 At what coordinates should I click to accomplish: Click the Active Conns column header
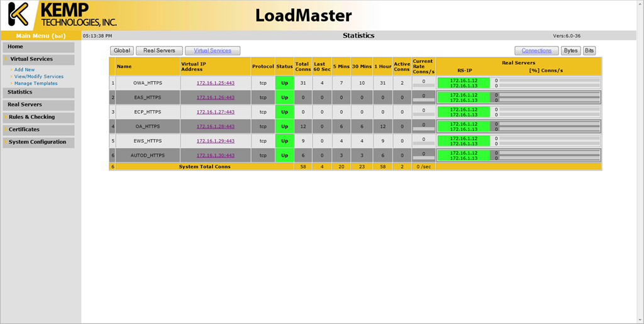pos(402,67)
